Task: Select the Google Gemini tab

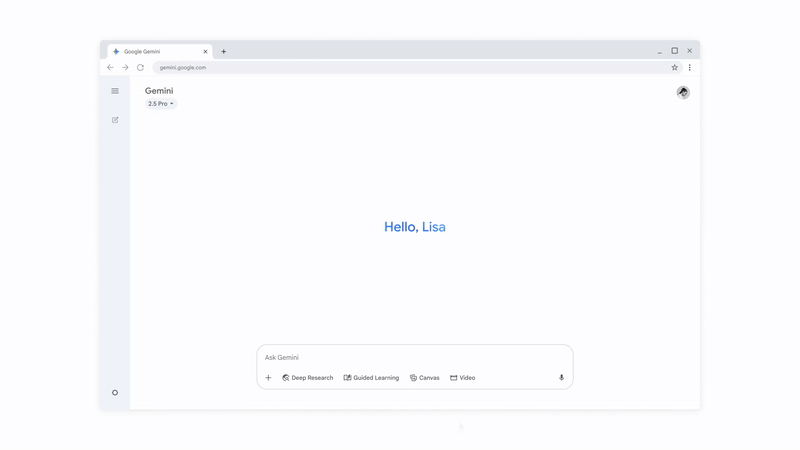Action: pos(160,52)
